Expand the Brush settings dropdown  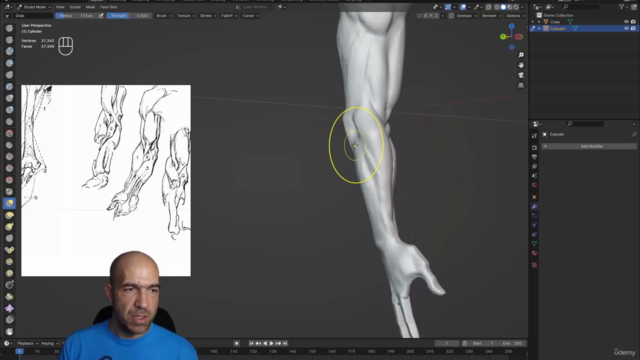[x=164, y=16]
